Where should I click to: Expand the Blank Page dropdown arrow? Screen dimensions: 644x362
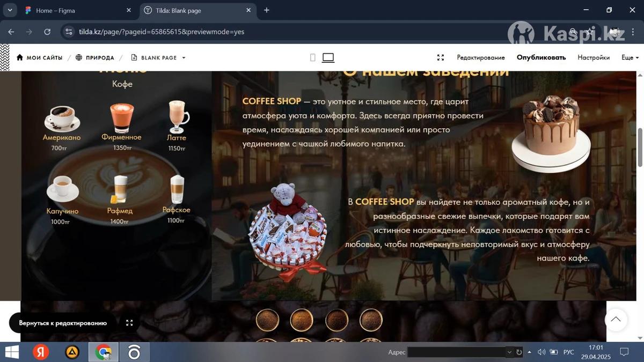coord(184,57)
